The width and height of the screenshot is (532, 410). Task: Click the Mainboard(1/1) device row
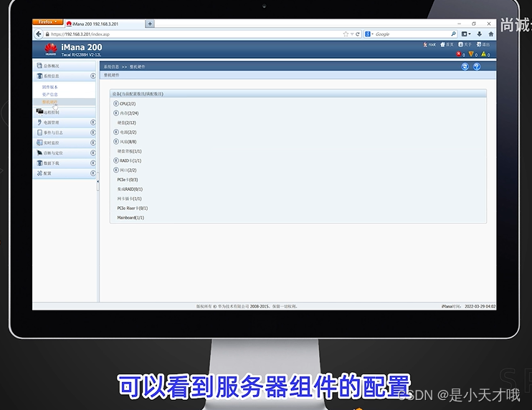coord(130,218)
